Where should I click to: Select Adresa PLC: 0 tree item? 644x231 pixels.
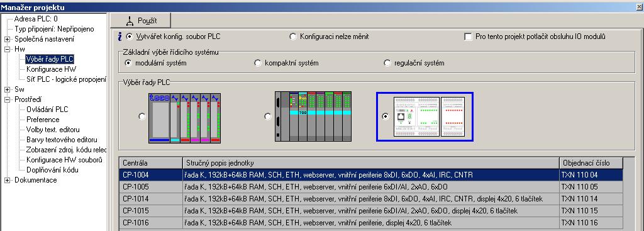[36, 19]
